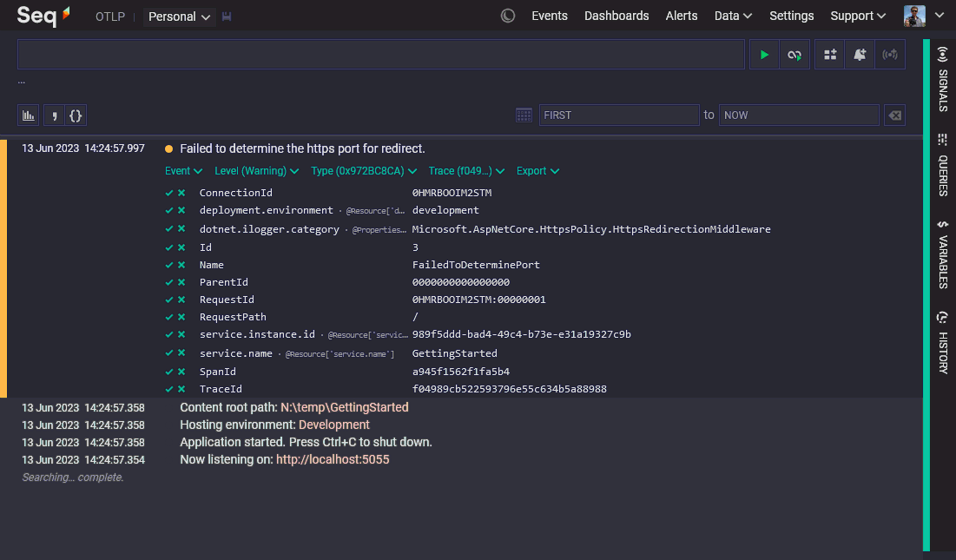This screenshot has height=560, width=956.
Task: Create an alert with the bell icon
Action: pos(860,55)
